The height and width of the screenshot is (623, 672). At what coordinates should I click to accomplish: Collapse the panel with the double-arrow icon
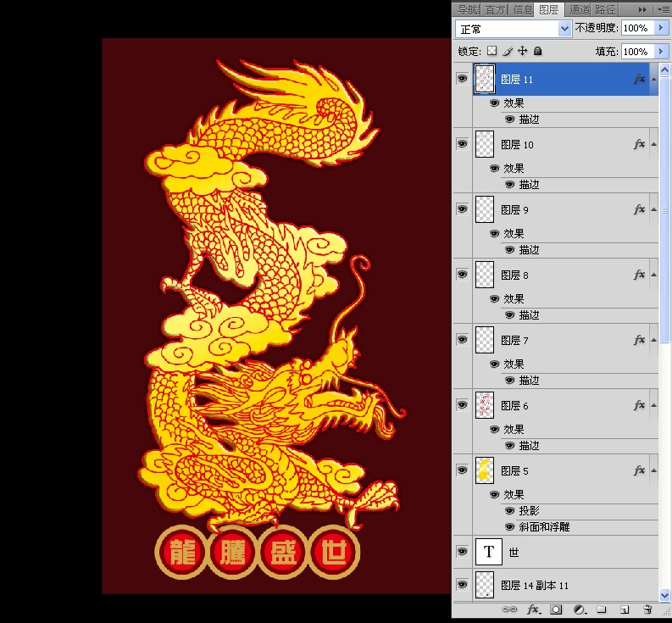pyautogui.click(x=642, y=9)
